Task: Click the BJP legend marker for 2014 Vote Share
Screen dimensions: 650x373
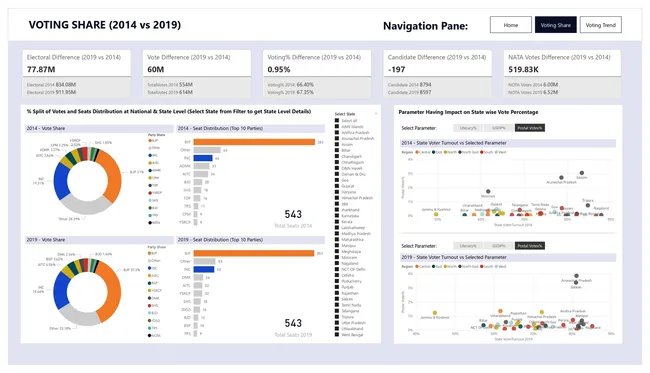Action: coord(150,140)
